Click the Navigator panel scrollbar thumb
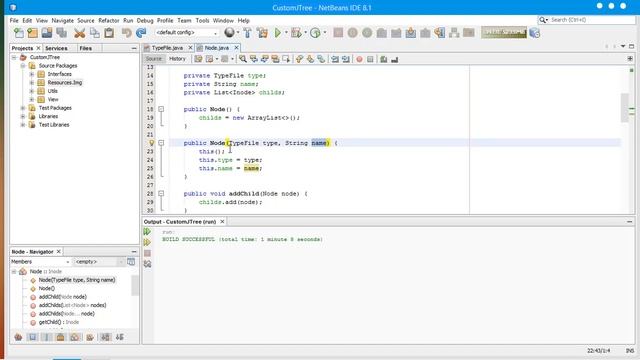640x360 pixels. tap(135, 285)
